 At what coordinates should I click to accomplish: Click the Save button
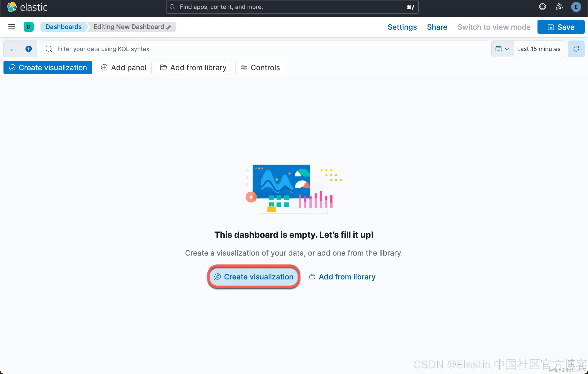(x=561, y=27)
